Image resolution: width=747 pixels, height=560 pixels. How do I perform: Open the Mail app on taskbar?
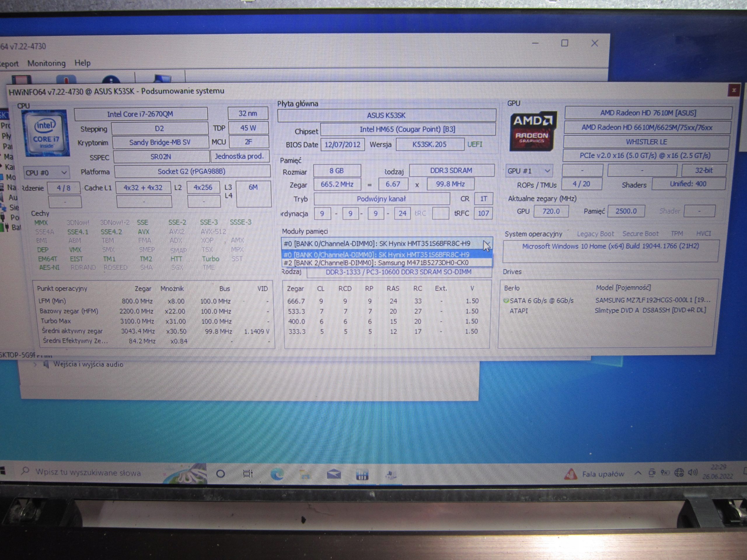(x=334, y=475)
